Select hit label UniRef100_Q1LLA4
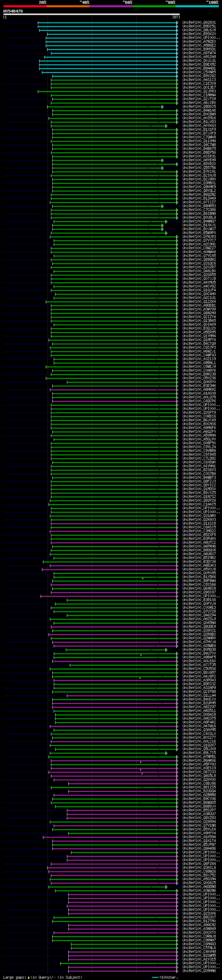This screenshot has height=980, width=222. coord(199,695)
